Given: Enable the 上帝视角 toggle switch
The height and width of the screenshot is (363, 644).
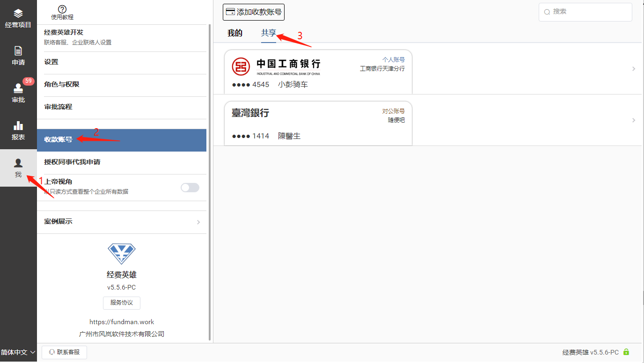Looking at the screenshot, I should pyautogui.click(x=190, y=188).
